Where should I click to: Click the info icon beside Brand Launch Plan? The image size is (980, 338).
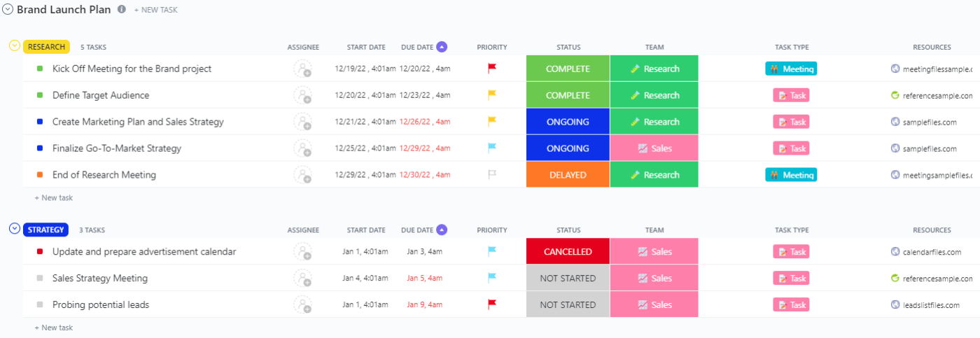[x=122, y=10]
